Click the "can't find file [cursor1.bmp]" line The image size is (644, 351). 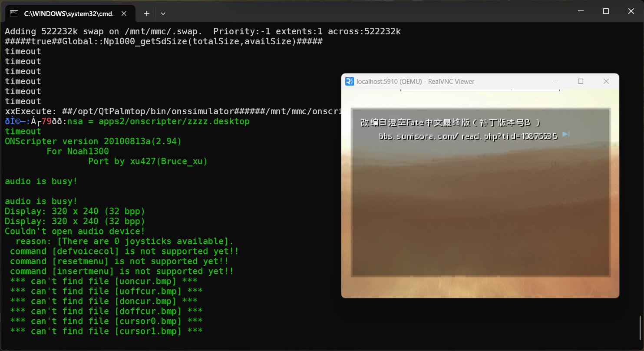pyautogui.click(x=106, y=331)
